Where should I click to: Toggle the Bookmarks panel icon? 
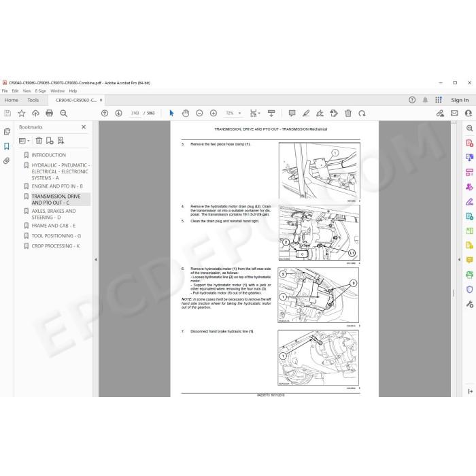click(x=7, y=146)
